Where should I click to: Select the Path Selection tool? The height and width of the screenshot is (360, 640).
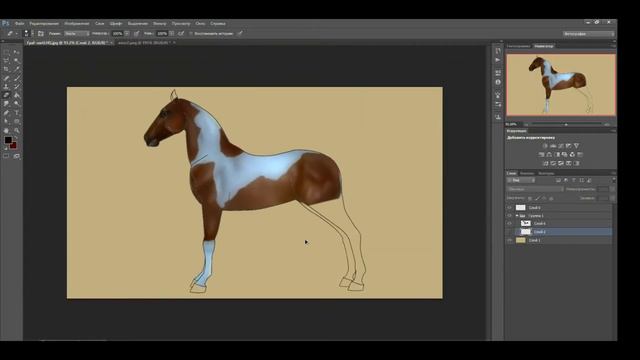pos(6,121)
